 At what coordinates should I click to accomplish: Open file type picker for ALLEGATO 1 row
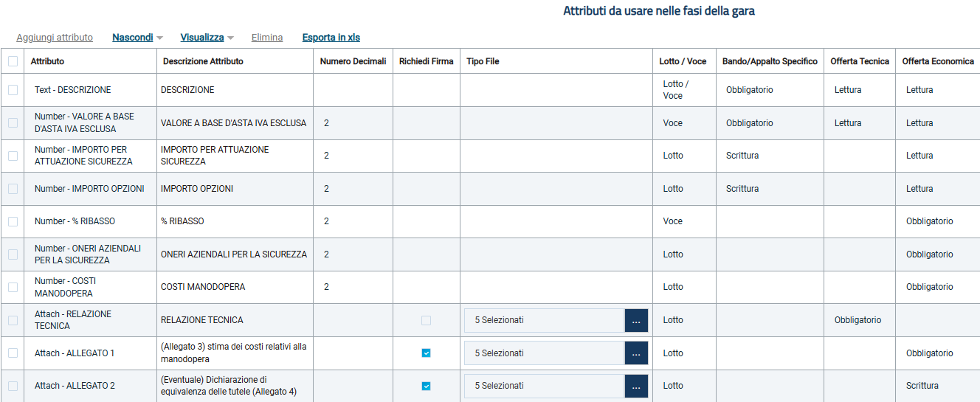[636, 353]
